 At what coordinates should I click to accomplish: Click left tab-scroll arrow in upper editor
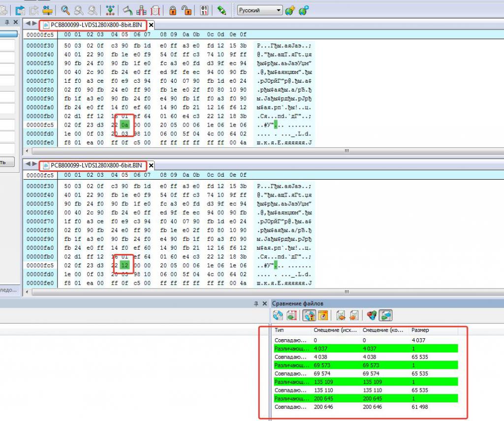[x=28, y=24]
